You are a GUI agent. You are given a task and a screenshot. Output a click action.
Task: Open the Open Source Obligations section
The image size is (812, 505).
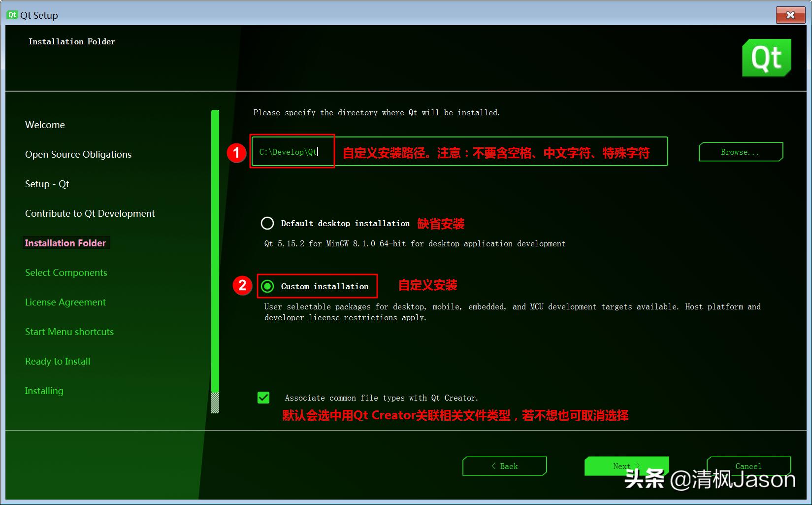coord(78,154)
